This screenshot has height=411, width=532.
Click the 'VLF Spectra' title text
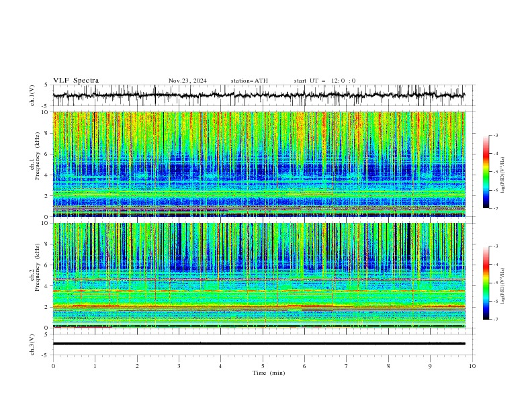[76, 81]
